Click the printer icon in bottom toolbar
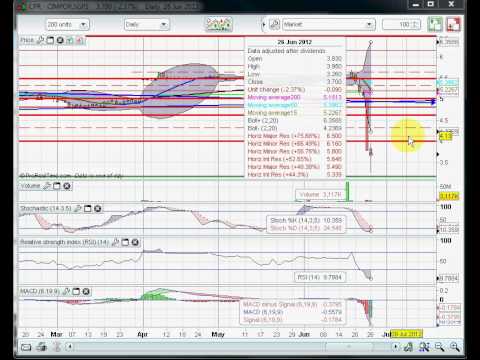 point(41,347)
